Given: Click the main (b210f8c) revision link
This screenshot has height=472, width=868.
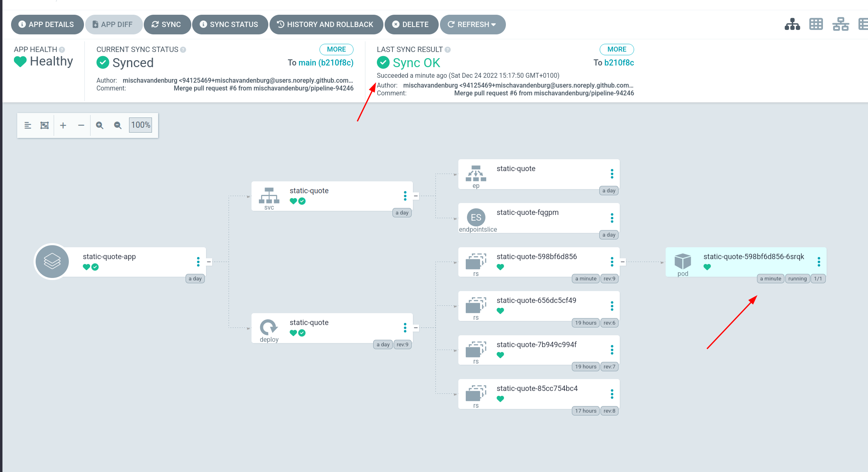Looking at the screenshot, I should (x=326, y=63).
